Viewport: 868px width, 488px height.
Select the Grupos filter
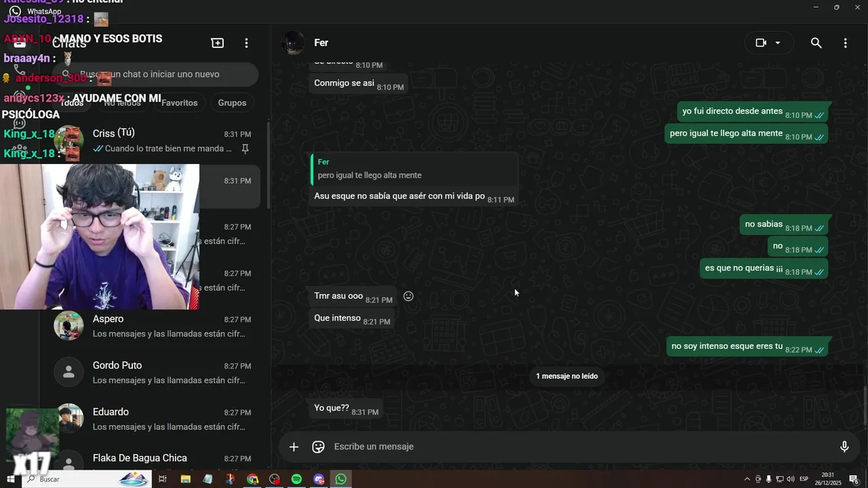point(232,103)
